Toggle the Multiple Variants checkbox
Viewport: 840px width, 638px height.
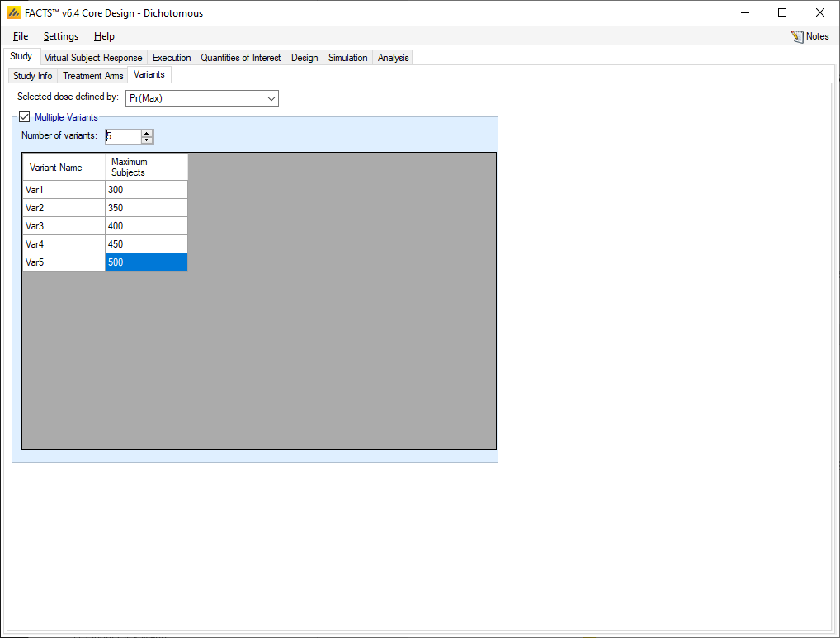(24, 117)
